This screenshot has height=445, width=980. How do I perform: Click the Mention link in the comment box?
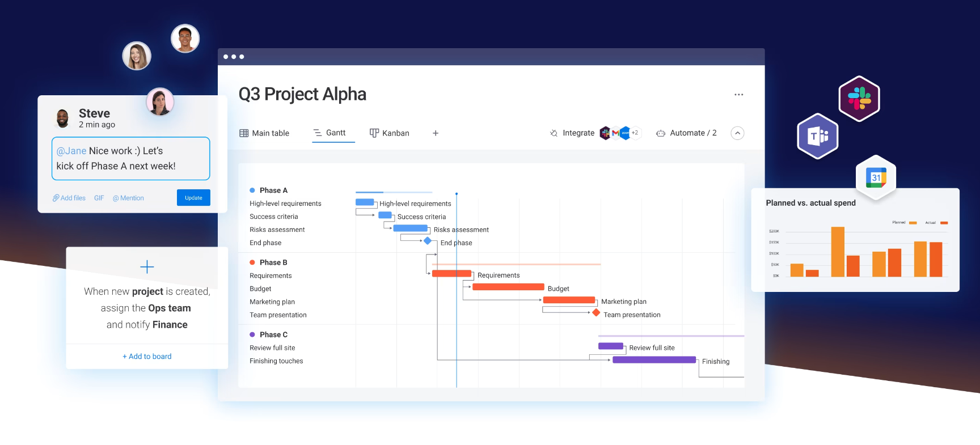click(128, 198)
